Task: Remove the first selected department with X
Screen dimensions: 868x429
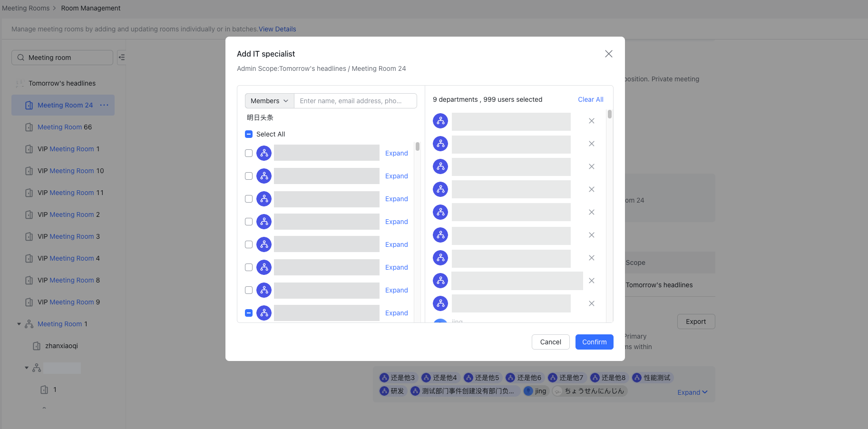Action: 591,121
